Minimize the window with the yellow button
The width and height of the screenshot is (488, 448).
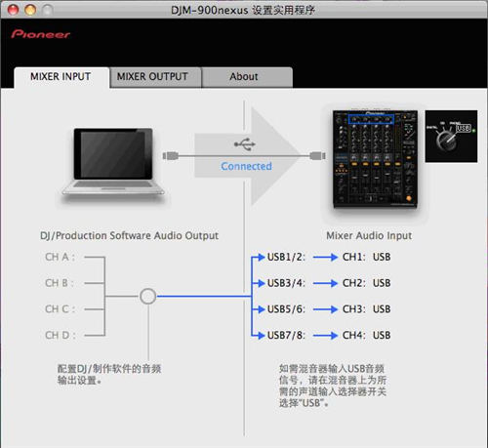[30, 10]
